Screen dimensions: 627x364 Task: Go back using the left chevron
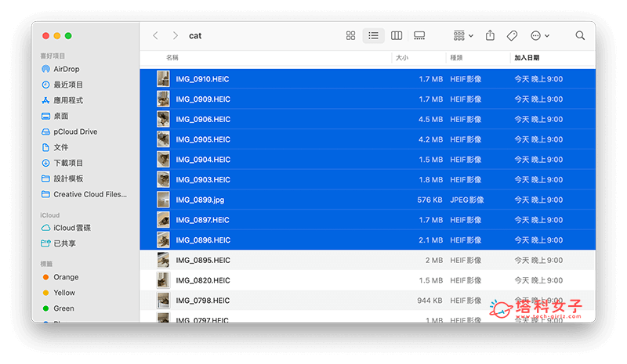click(x=155, y=36)
